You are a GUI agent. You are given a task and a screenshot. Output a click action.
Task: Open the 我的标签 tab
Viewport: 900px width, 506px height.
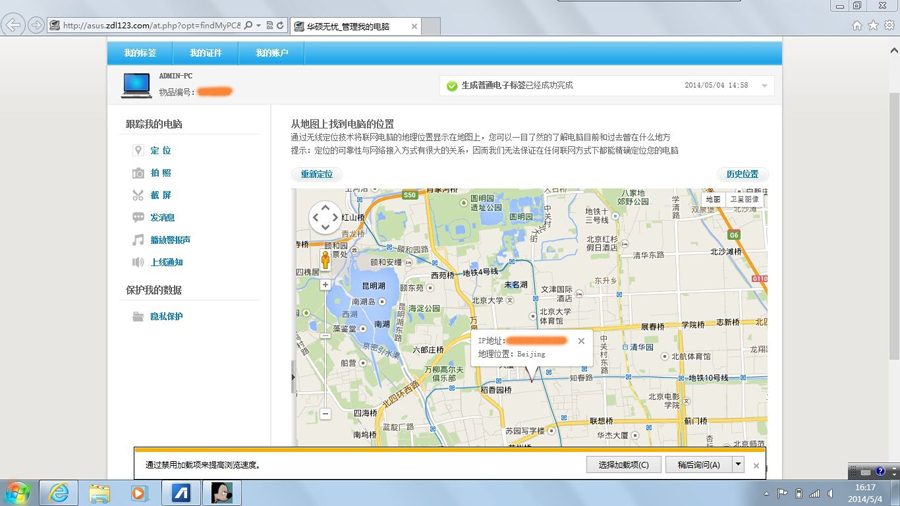(139, 53)
